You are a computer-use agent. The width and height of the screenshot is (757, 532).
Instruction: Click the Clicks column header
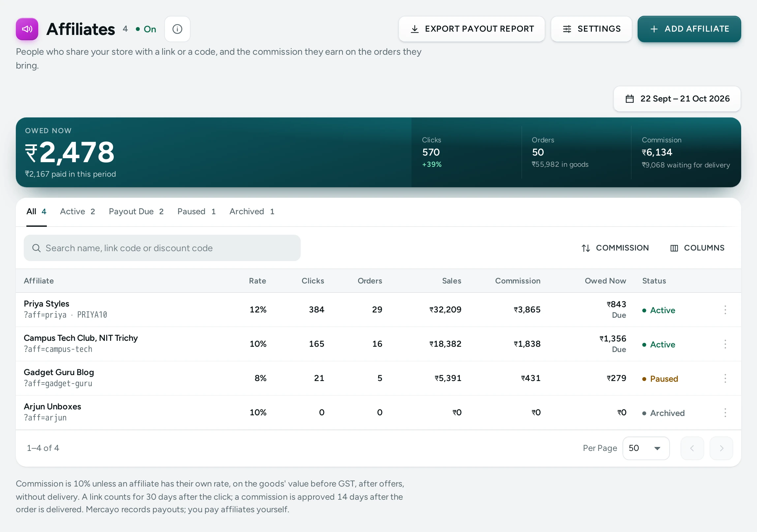[313, 281]
